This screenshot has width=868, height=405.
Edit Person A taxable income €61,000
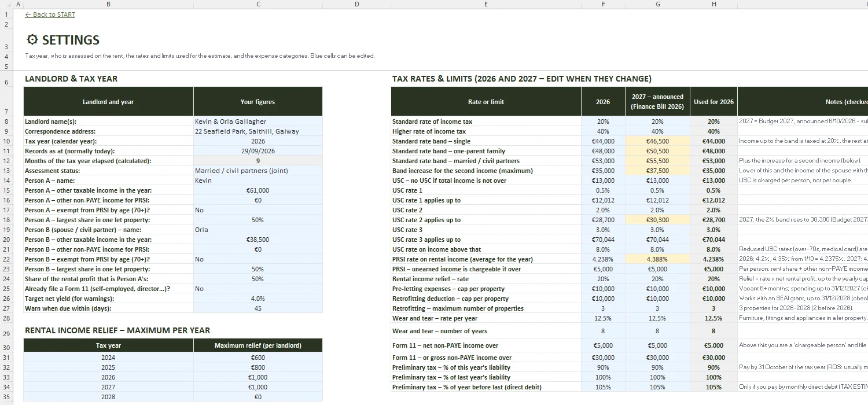click(x=258, y=190)
